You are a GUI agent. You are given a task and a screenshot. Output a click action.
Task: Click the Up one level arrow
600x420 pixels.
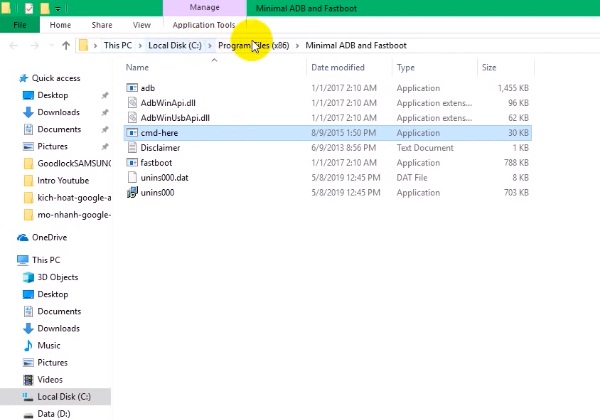click(x=66, y=45)
